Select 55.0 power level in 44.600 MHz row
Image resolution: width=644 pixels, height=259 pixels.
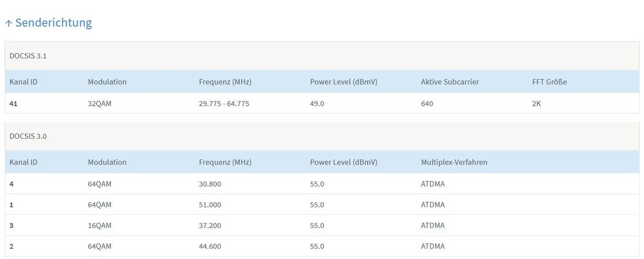tap(317, 246)
